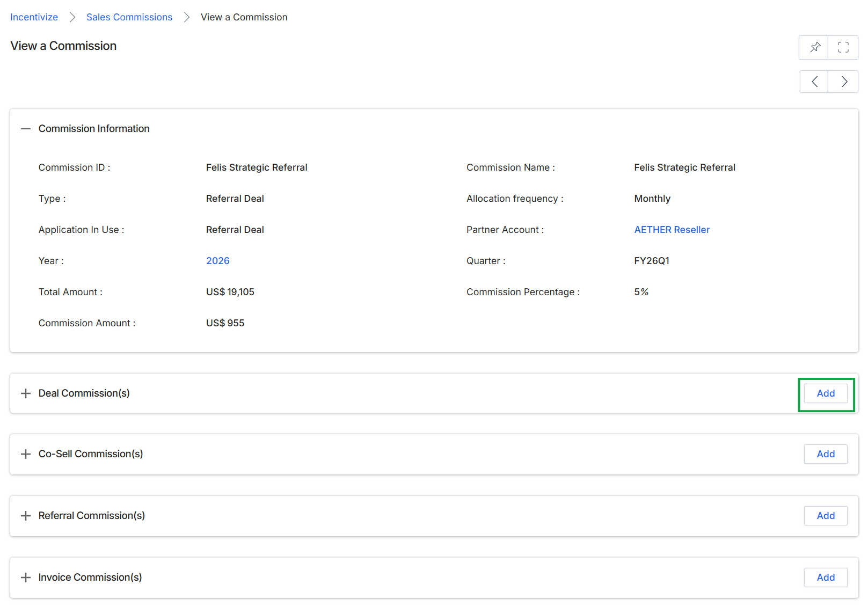Click the Referral Commission(s) section title
Screen dimensions: 868x614
tap(92, 516)
